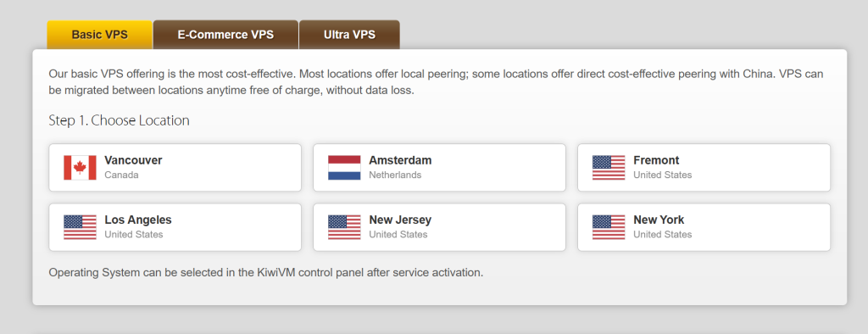Viewport: 868px width, 334px height.
Task: Choose Amsterdam as the server location
Action: (440, 167)
